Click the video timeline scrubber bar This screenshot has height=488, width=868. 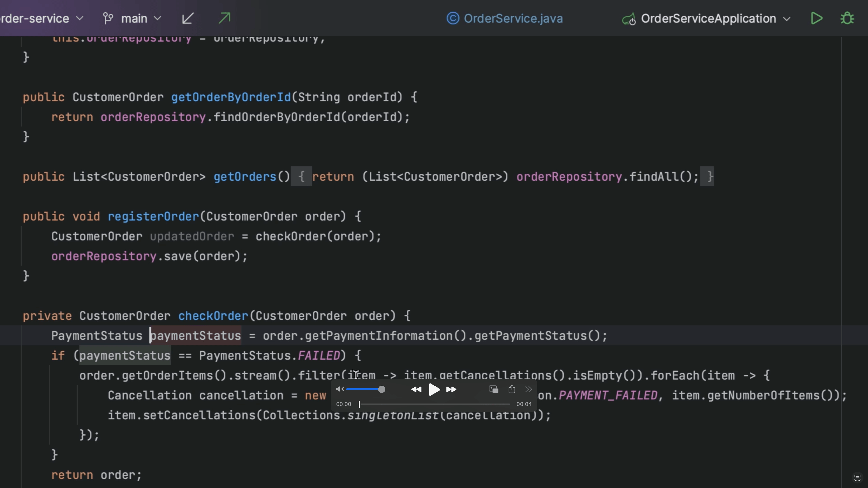click(435, 404)
